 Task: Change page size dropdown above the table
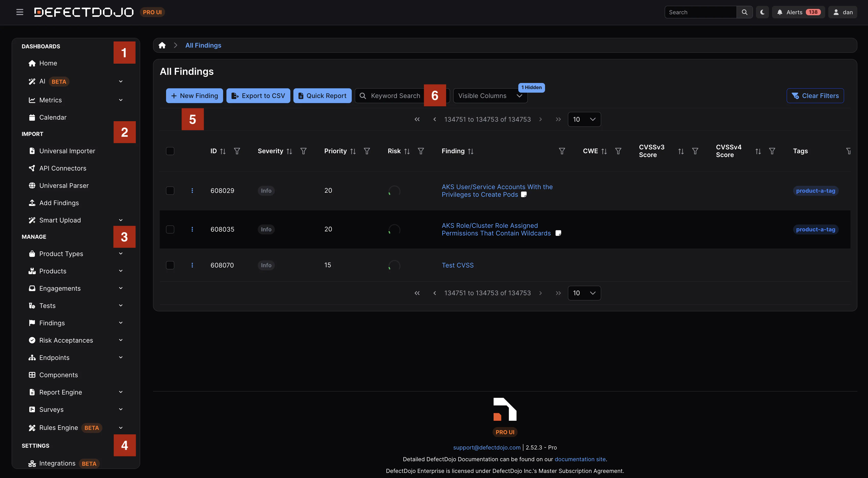coord(584,119)
